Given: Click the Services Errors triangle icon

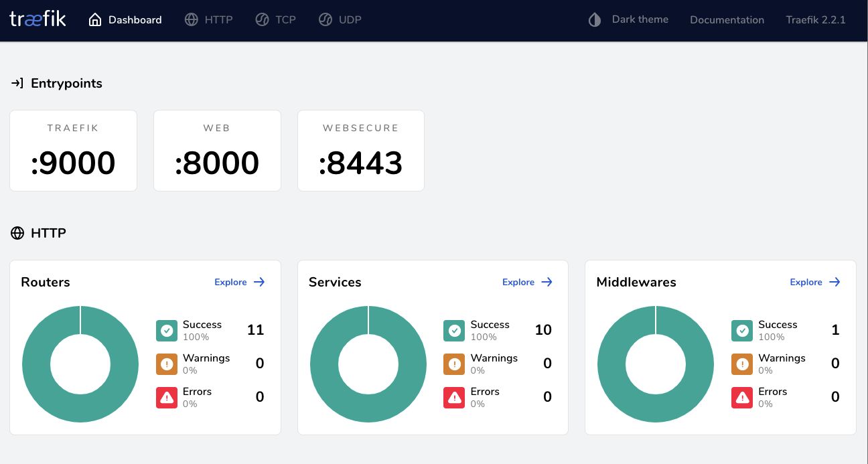Looking at the screenshot, I should tap(454, 397).
